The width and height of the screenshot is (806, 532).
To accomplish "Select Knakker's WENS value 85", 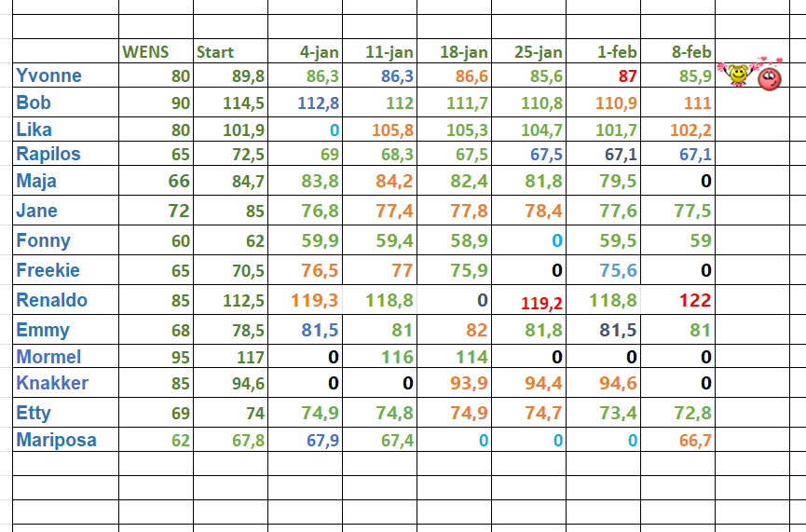I will pos(180,383).
